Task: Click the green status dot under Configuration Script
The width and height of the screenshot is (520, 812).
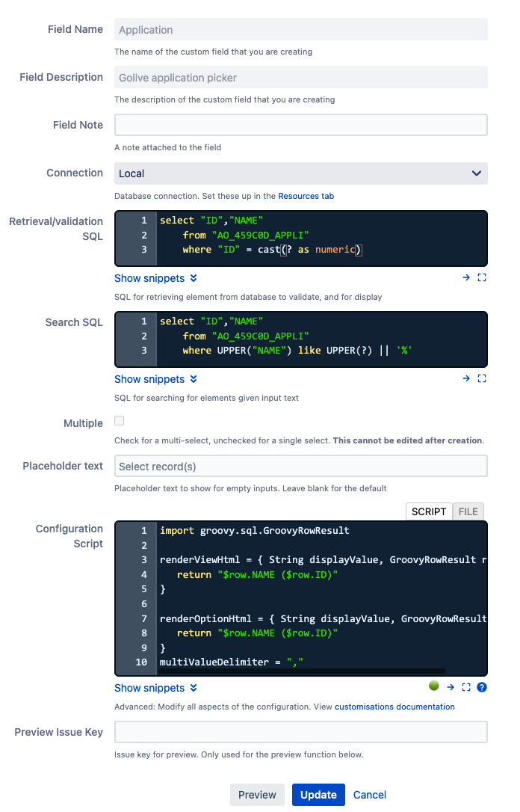Action: 433,686
